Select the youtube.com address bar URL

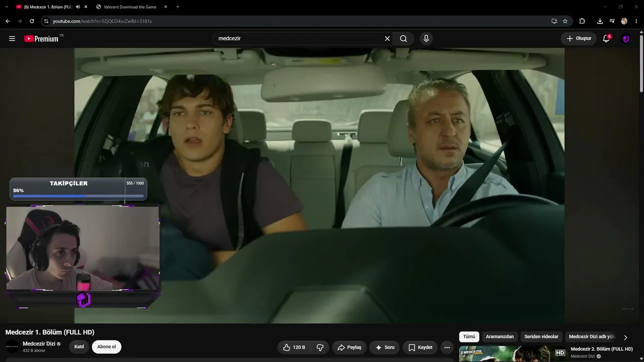pos(102,21)
